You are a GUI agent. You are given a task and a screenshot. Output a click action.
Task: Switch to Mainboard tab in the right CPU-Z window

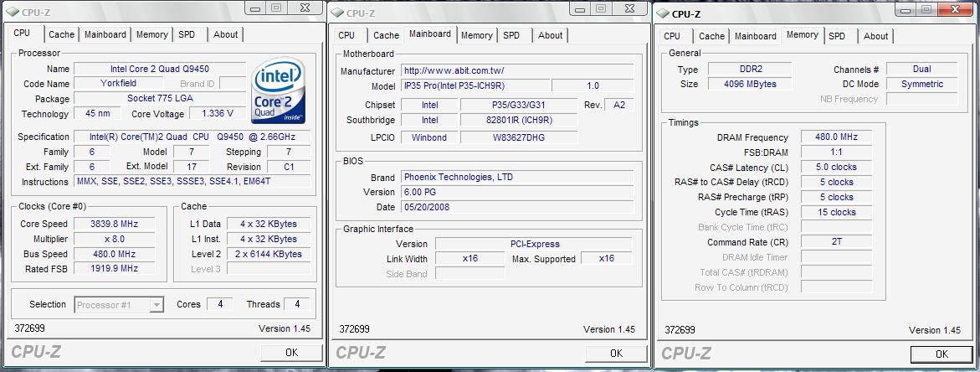point(756,36)
